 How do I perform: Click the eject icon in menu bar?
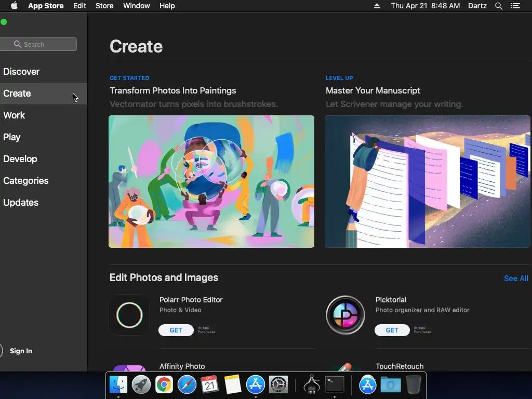[x=377, y=6]
